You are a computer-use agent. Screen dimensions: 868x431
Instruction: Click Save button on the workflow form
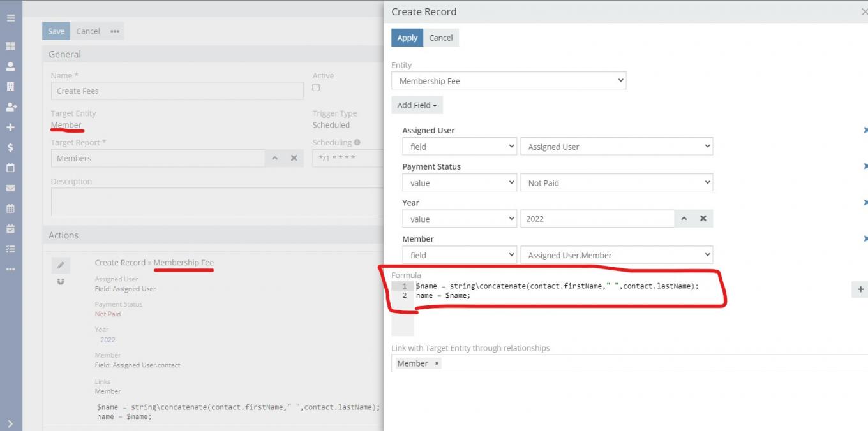point(56,31)
